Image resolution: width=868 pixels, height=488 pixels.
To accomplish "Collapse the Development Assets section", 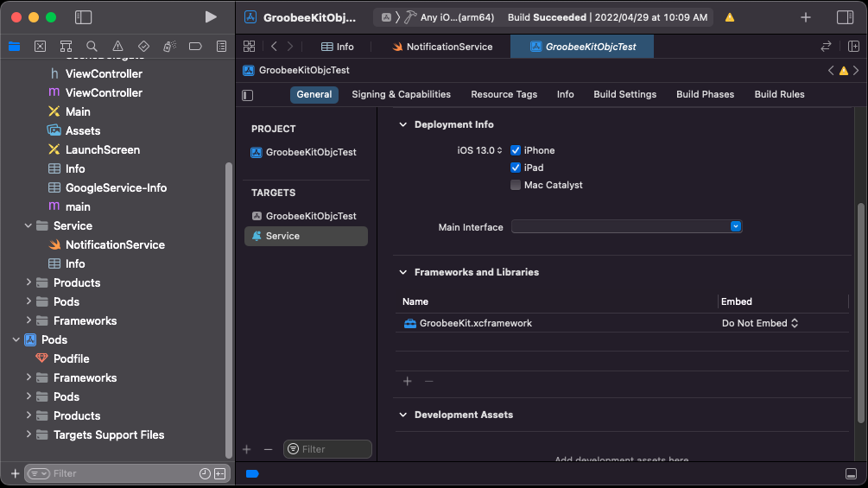I will (x=403, y=415).
